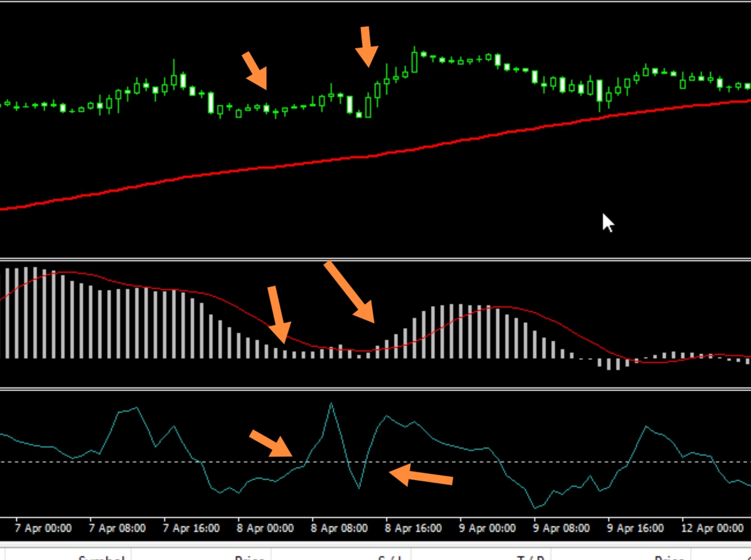This screenshot has height=560, width=751.
Task: Select the 8 Apr 16:00 time axis label
Action: tap(413, 528)
